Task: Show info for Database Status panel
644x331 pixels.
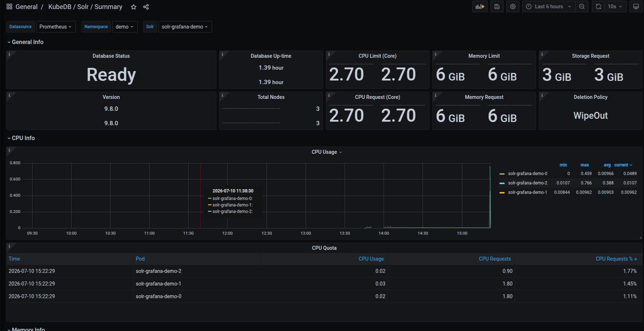Action: click(x=9, y=54)
